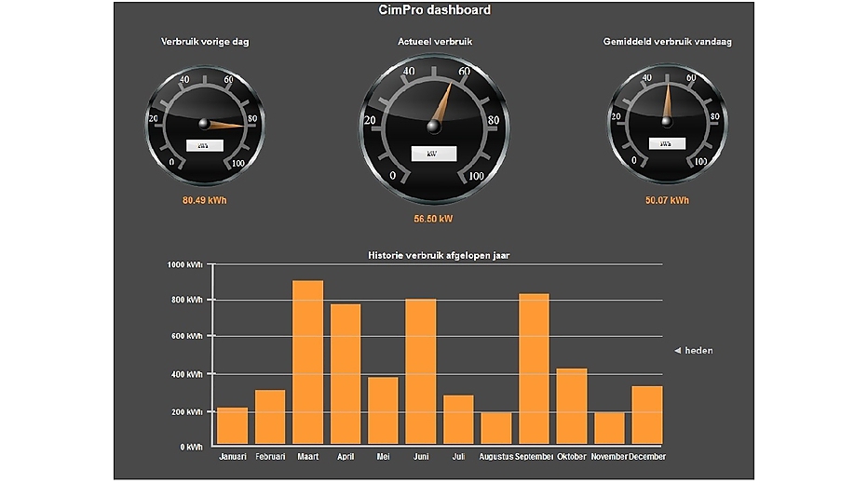Viewport: 868px width, 483px height.
Task: Click the Juni axis label
Action: coord(421,457)
